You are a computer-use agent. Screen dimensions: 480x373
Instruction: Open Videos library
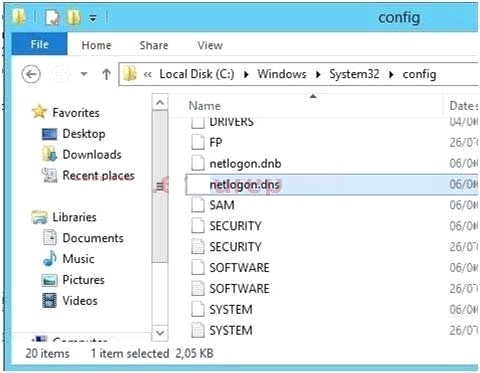(x=80, y=301)
